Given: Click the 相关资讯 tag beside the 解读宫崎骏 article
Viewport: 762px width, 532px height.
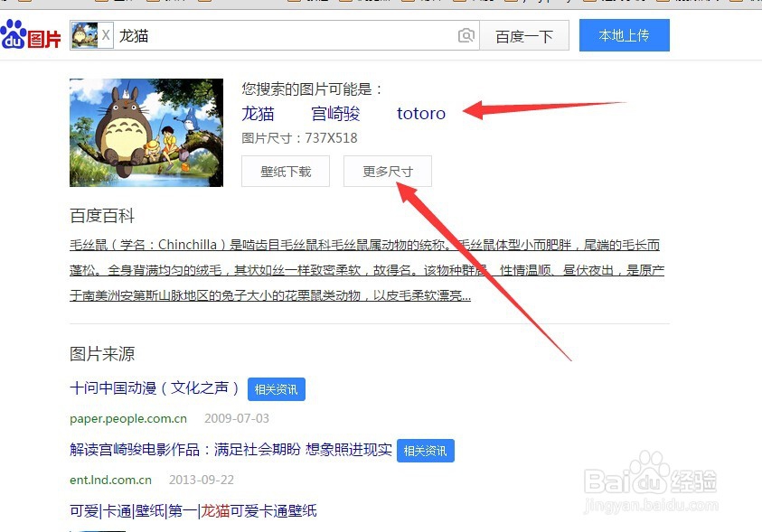Looking at the screenshot, I should coord(426,449).
